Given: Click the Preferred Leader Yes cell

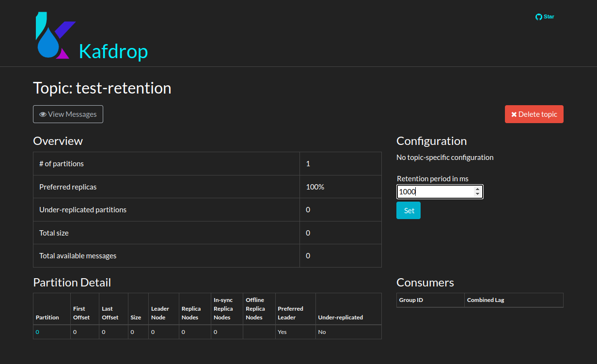Looking at the screenshot, I should (x=281, y=332).
